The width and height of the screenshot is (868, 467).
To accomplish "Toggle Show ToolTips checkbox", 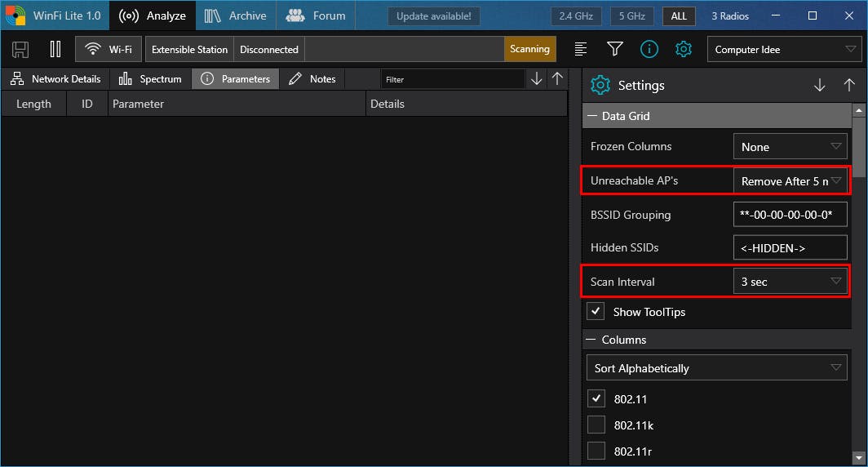I will (596, 311).
